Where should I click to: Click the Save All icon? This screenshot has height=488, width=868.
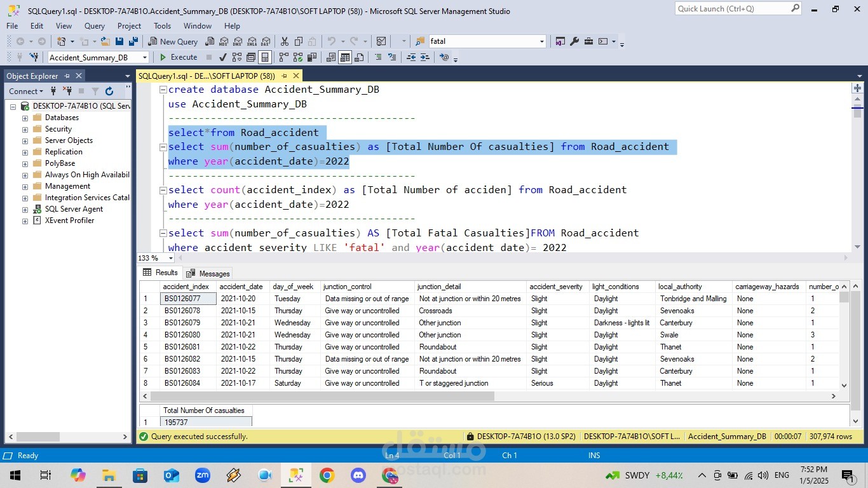(133, 41)
